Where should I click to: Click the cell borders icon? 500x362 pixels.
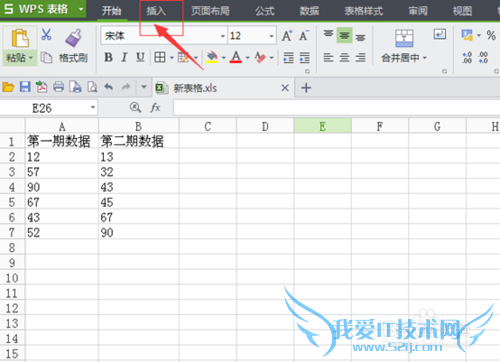tap(160, 57)
